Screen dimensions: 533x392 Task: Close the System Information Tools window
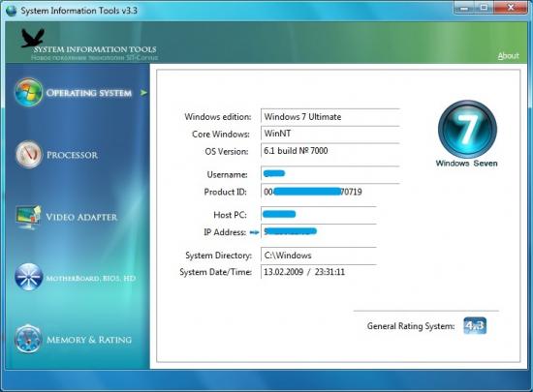pos(511,8)
